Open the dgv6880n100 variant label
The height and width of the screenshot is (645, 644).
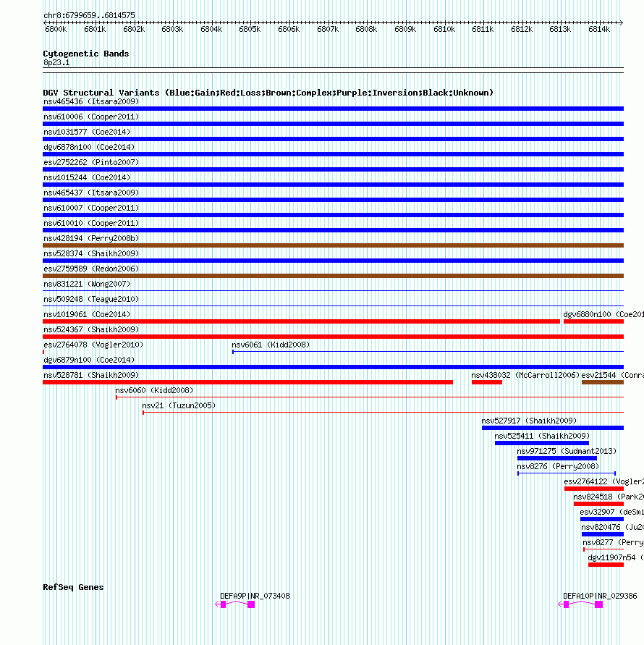click(x=603, y=315)
